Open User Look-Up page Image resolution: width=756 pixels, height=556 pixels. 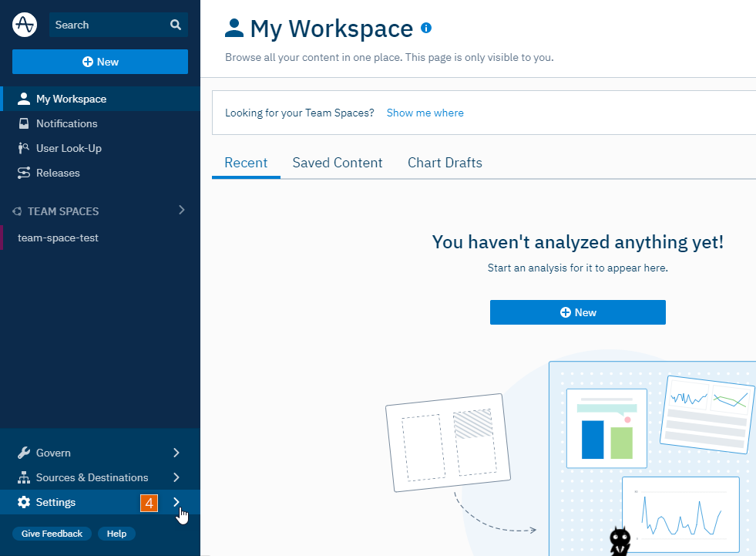pos(100,148)
